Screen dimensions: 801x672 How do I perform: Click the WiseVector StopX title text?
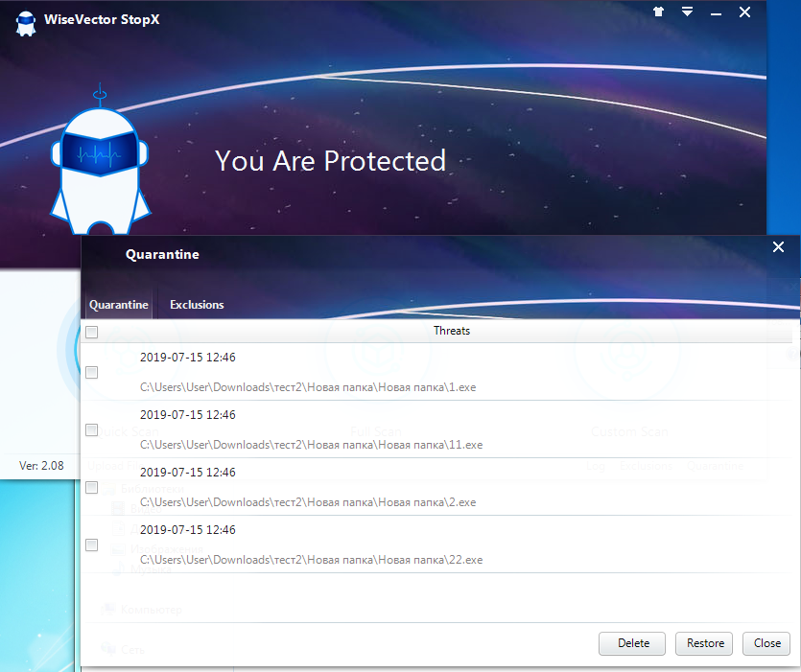pos(102,19)
